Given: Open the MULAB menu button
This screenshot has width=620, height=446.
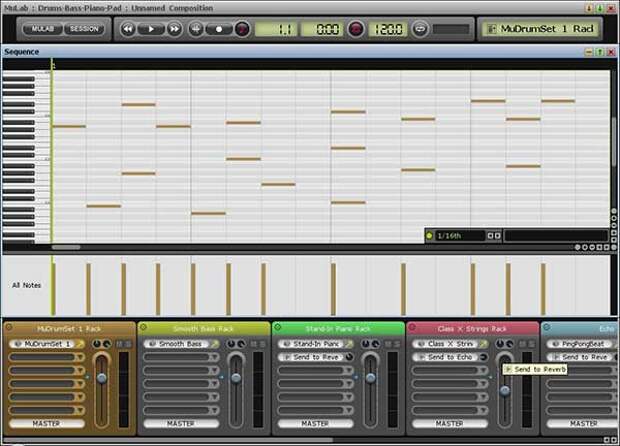Looking at the screenshot, I should click(42, 29).
